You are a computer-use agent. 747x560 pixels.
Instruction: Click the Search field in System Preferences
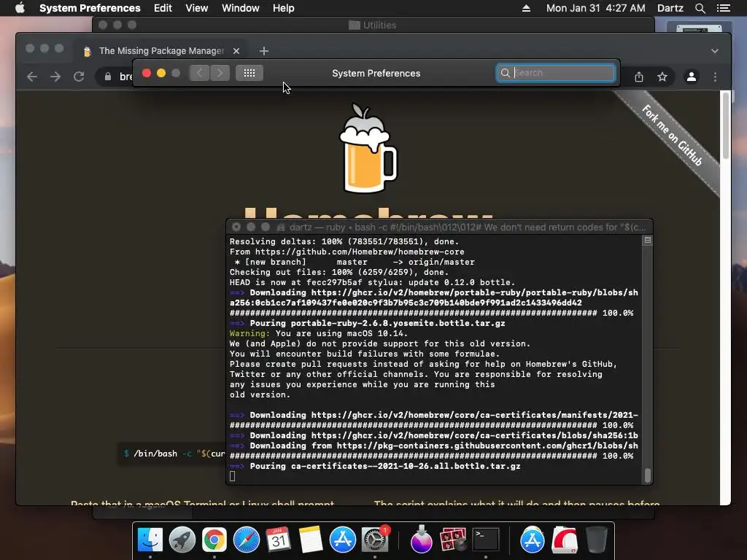555,73
